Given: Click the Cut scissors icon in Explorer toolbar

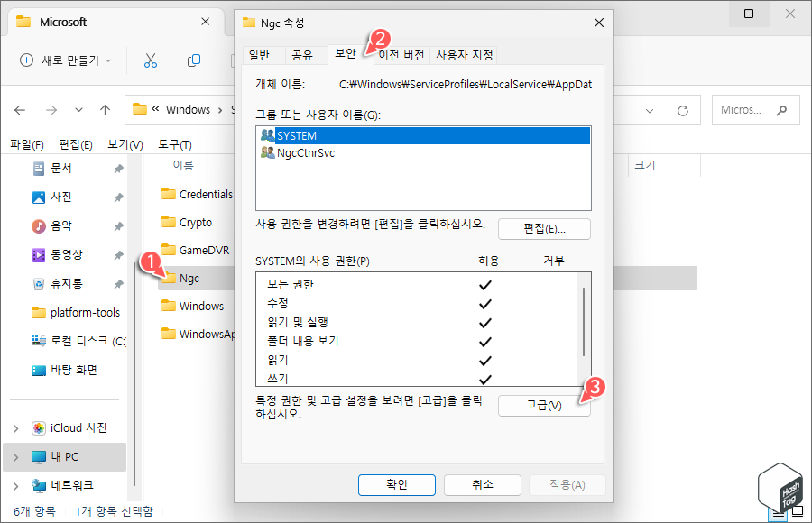Looking at the screenshot, I should (150, 60).
